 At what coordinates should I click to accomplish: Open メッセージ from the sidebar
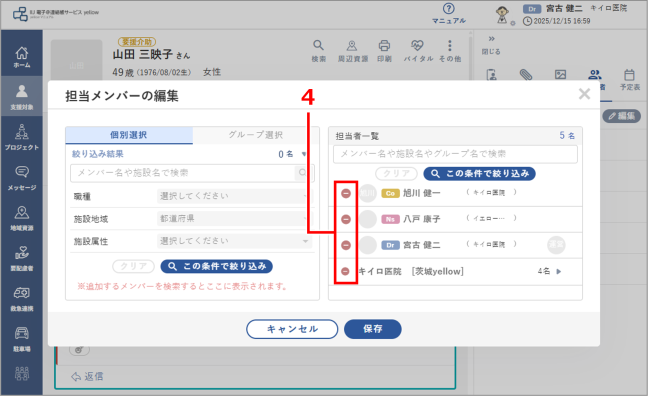[21, 178]
